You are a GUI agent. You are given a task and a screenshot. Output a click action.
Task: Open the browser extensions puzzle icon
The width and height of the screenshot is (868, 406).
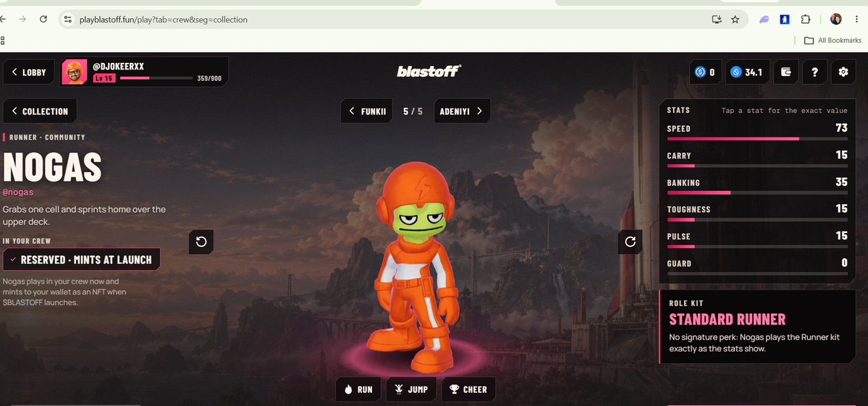(806, 20)
